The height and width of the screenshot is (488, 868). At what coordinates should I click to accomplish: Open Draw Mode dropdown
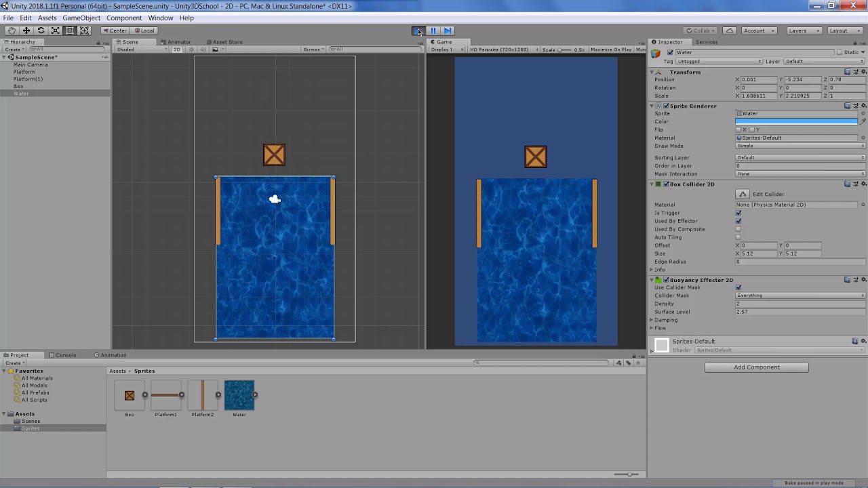(x=800, y=146)
